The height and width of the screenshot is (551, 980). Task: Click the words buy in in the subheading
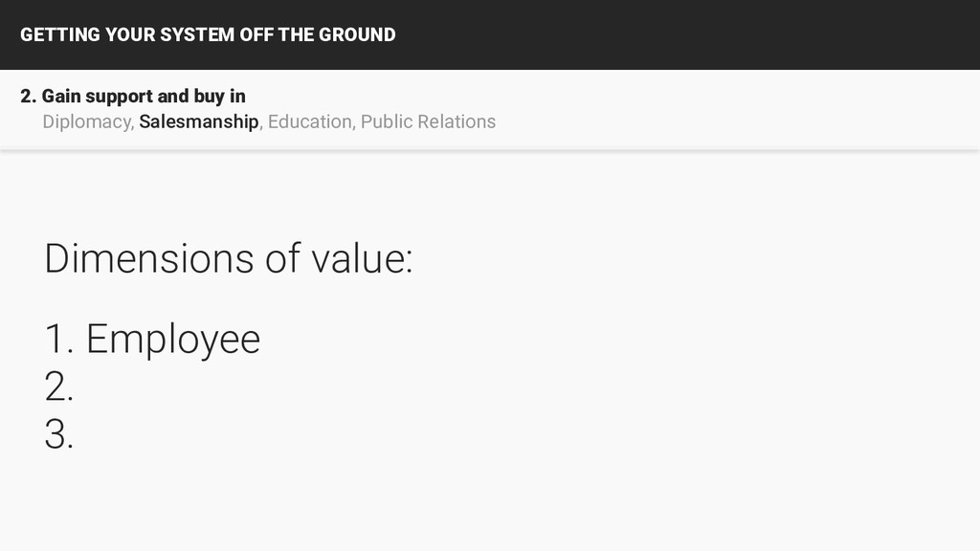(x=219, y=97)
